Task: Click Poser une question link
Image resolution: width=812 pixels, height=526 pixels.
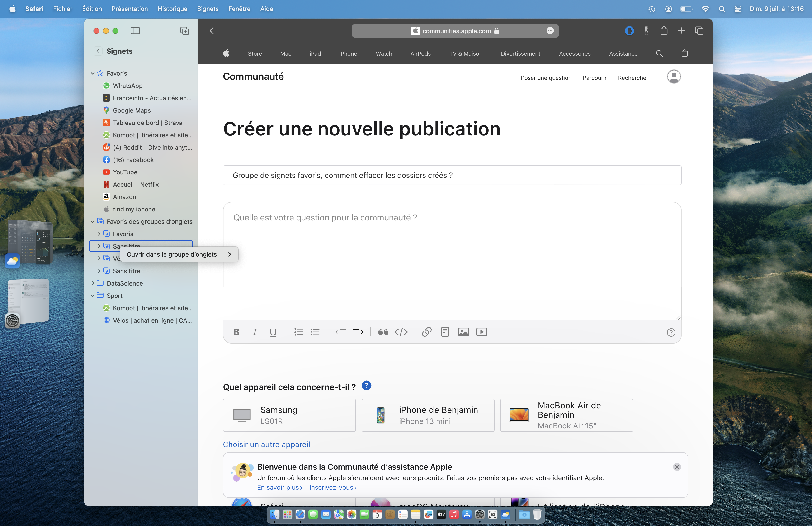Action: (x=546, y=78)
